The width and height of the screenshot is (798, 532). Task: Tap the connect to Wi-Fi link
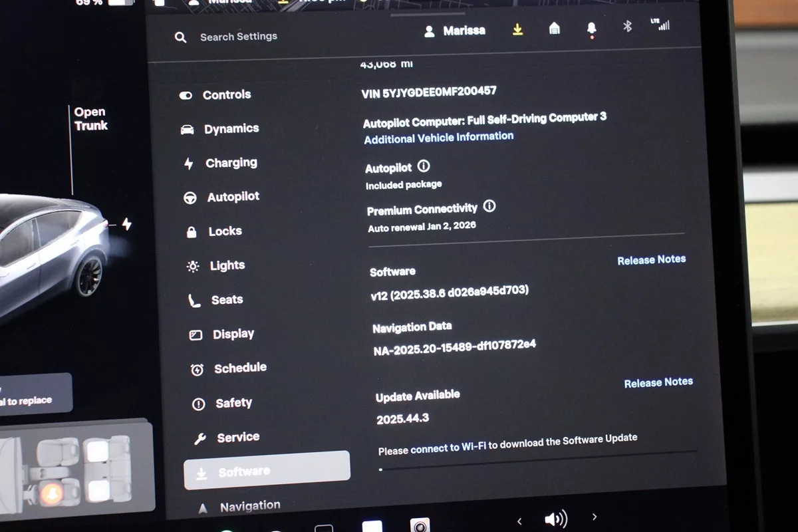tap(448, 449)
